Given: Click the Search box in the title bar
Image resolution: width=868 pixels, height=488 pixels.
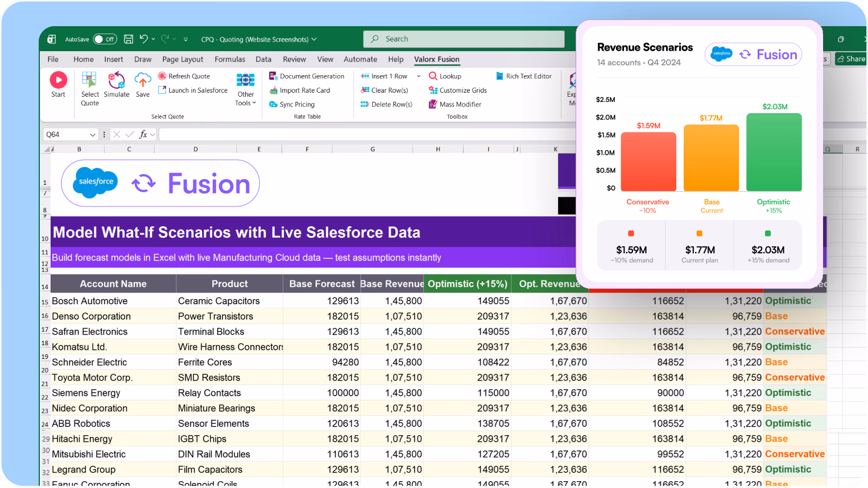Looking at the screenshot, I should pos(464,39).
